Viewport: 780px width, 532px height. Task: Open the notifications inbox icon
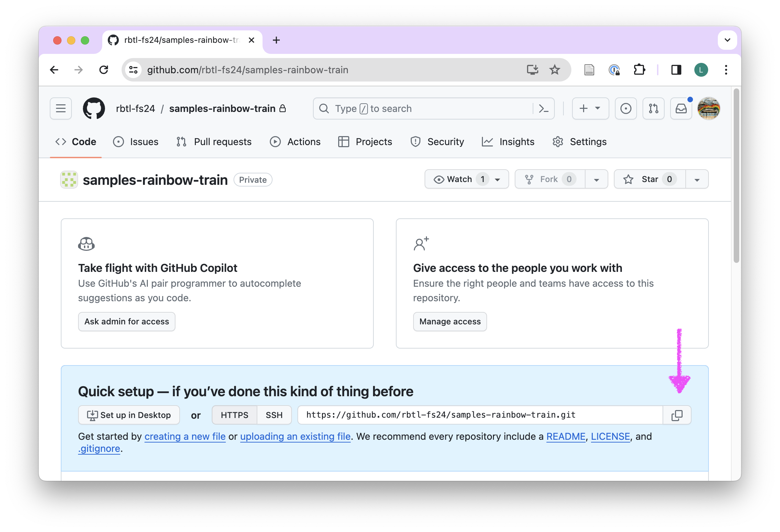pos(681,108)
